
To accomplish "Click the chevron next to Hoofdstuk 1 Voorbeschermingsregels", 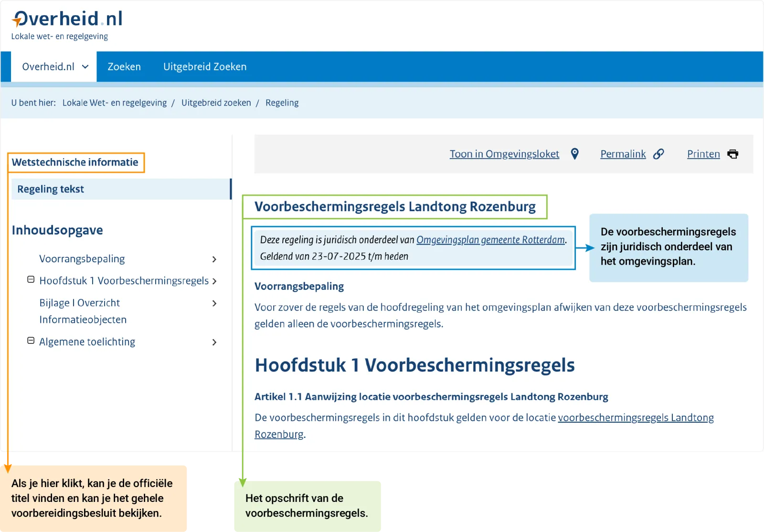I will 215,281.
